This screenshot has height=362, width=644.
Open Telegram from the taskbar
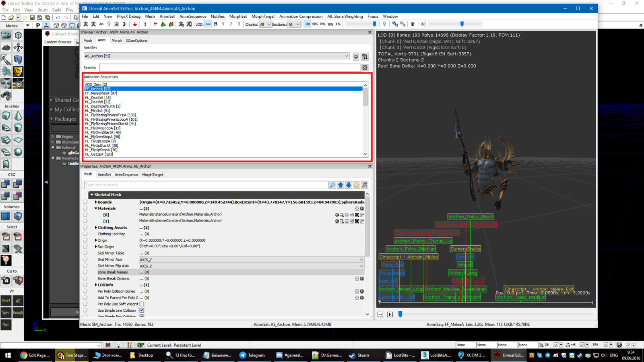252,355
